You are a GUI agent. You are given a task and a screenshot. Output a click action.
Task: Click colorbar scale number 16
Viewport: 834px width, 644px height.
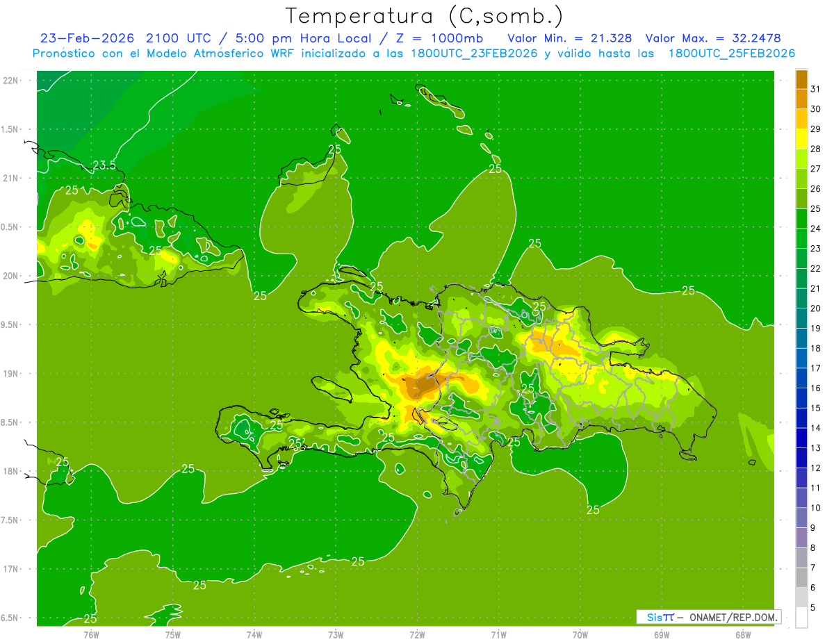coord(816,388)
